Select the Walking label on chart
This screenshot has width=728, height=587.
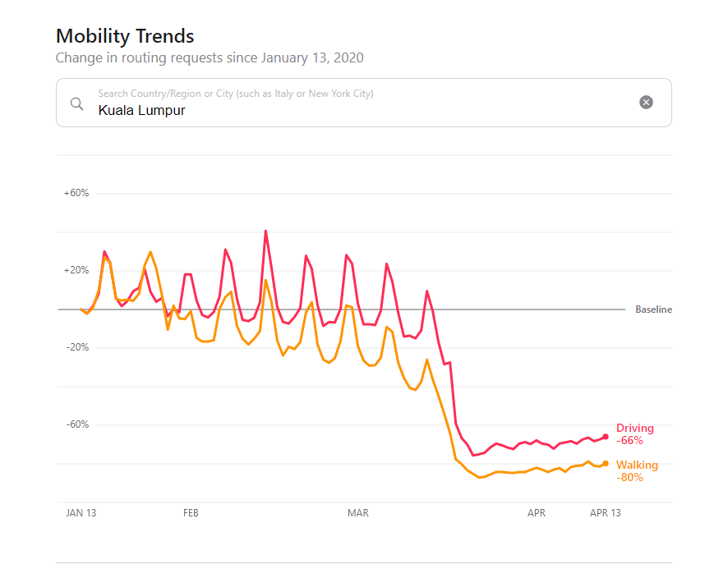[x=637, y=465]
